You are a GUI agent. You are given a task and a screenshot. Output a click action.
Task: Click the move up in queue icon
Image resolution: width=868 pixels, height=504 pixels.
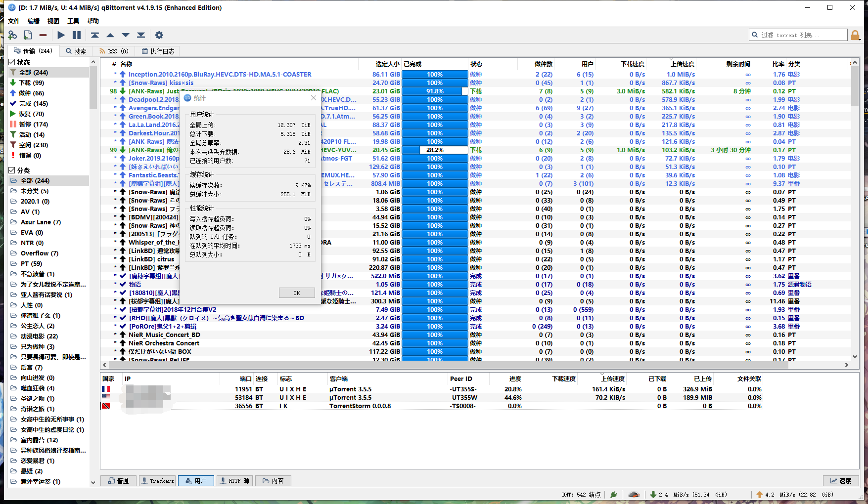[x=110, y=35]
